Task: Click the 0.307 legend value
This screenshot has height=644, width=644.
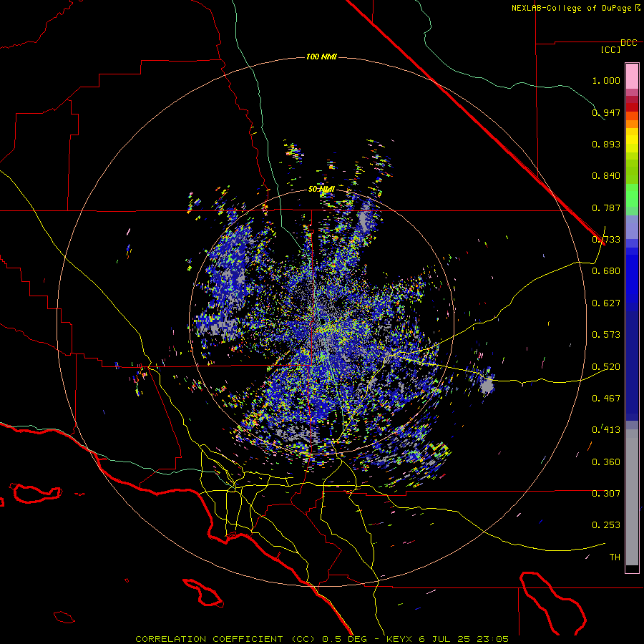Action: 606,494
